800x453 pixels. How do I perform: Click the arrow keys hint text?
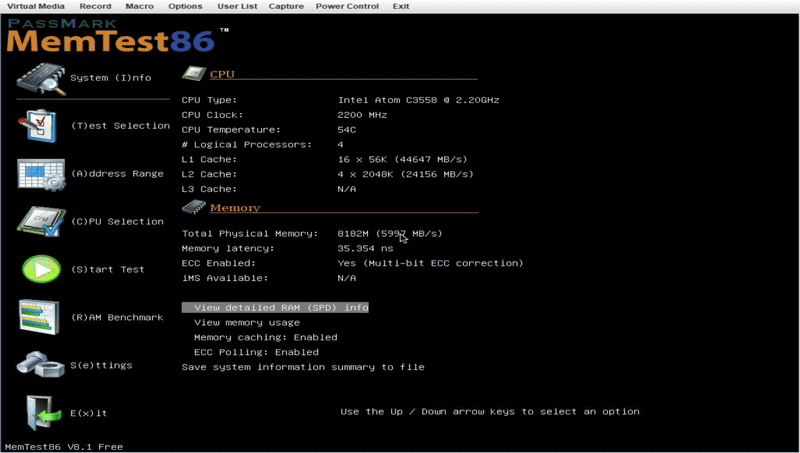click(x=490, y=411)
